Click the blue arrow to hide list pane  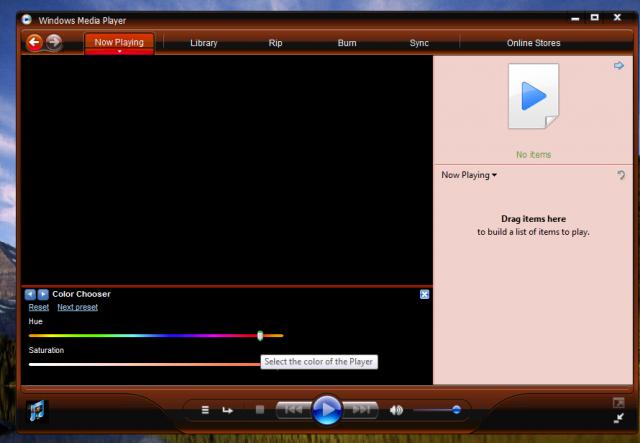(x=619, y=65)
